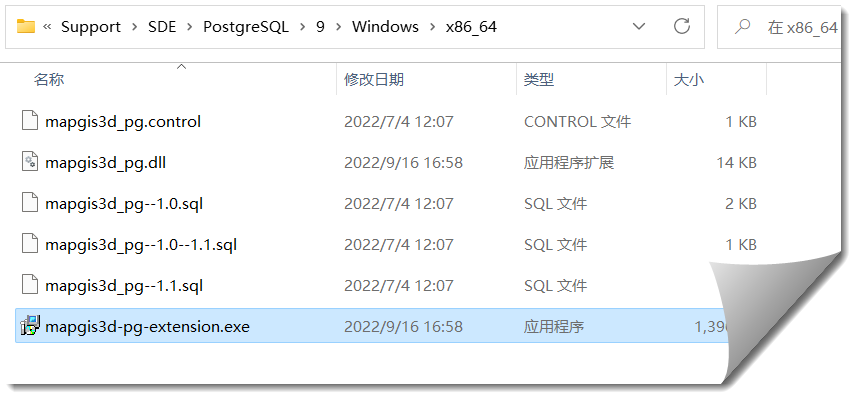Screen dimensions: 856x399
Task: Expand the chevron after Windows breadcrumb
Action: coord(432,27)
